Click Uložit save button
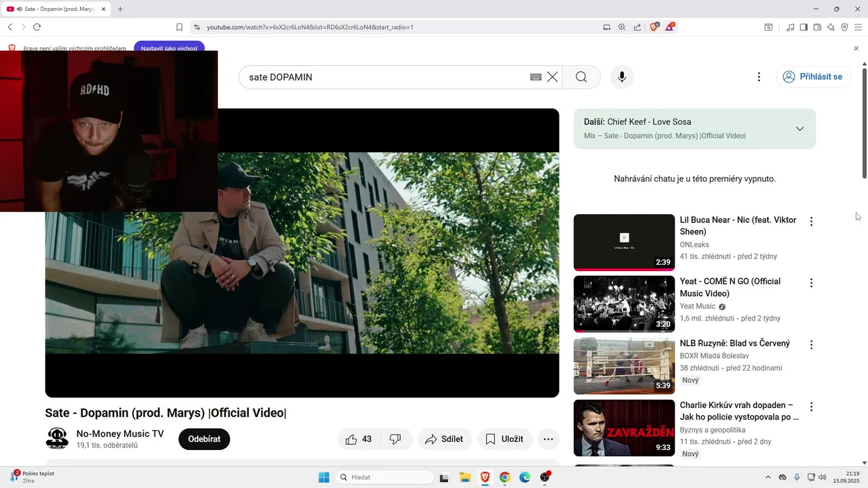868x488 pixels. [505, 439]
